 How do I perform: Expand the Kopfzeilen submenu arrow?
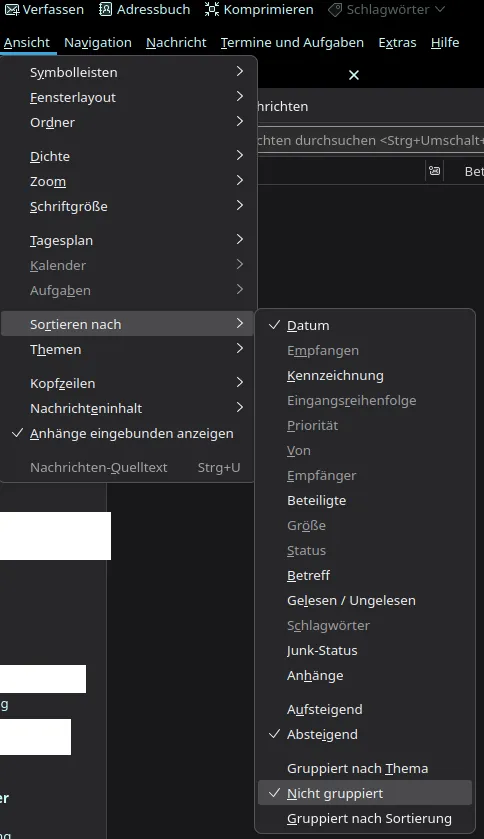240,383
